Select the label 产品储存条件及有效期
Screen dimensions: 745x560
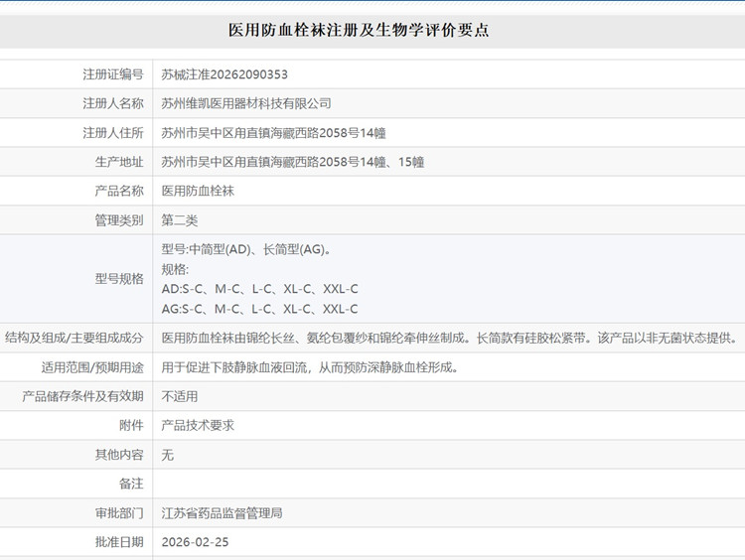click(82, 396)
